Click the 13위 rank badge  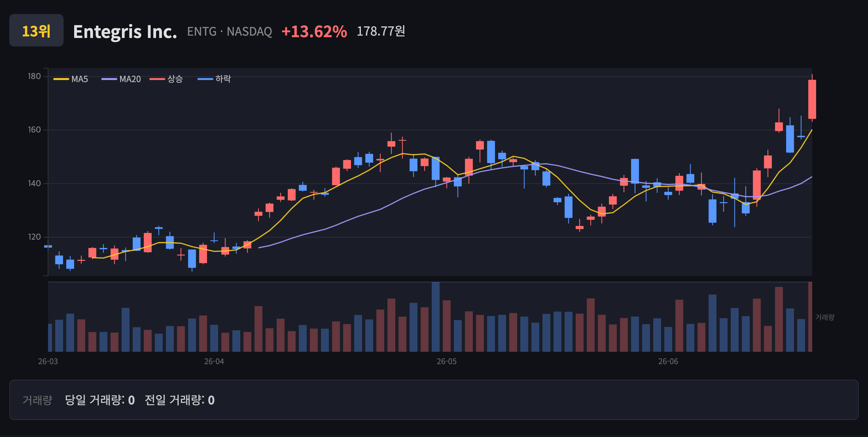tap(36, 30)
